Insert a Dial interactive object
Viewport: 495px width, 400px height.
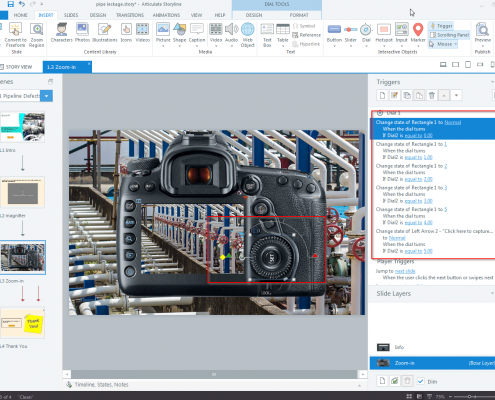click(x=366, y=35)
